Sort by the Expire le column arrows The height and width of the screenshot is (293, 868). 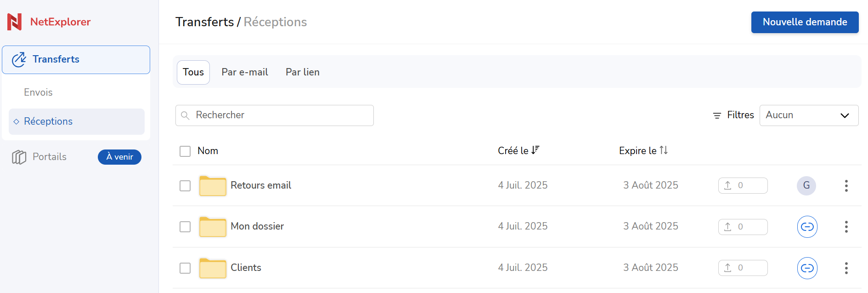coord(664,150)
